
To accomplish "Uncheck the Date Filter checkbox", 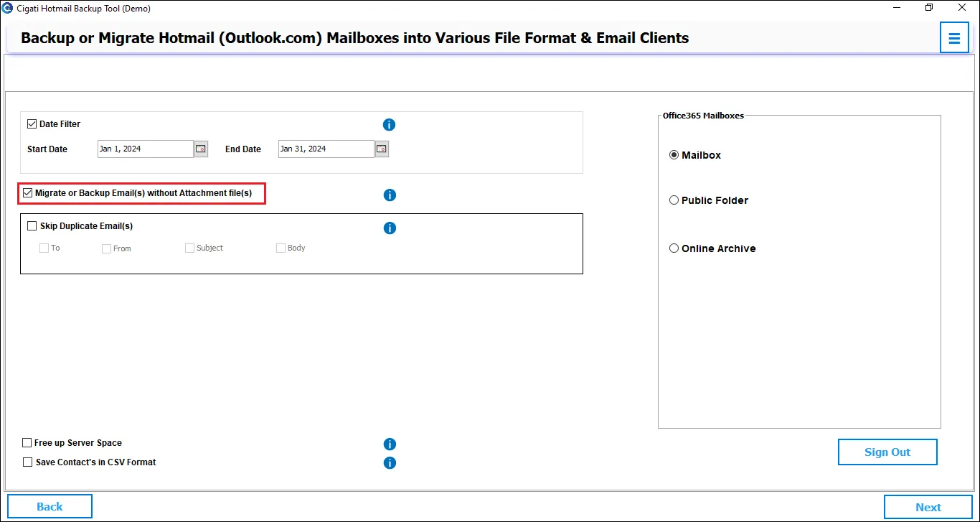I will pyautogui.click(x=32, y=123).
